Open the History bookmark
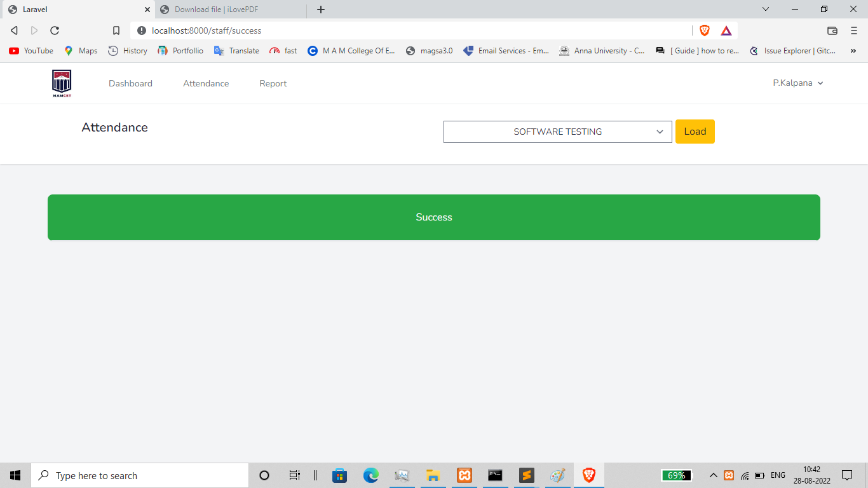This screenshot has height=488, width=868. [127, 51]
